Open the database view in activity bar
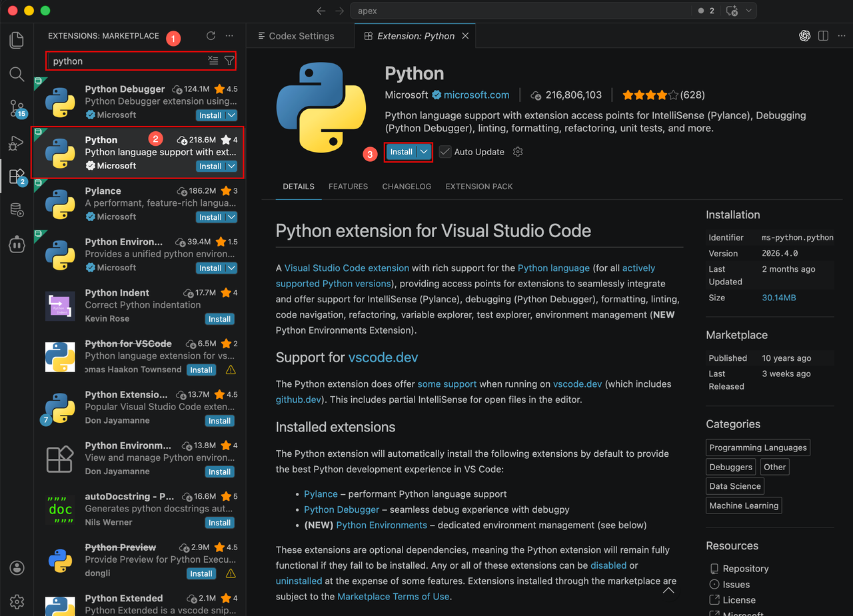The image size is (853, 616). 17,210
